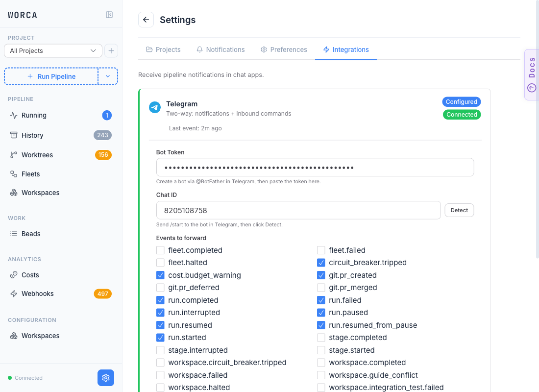Switch to the Preferences tab

(x=284, y=49)
